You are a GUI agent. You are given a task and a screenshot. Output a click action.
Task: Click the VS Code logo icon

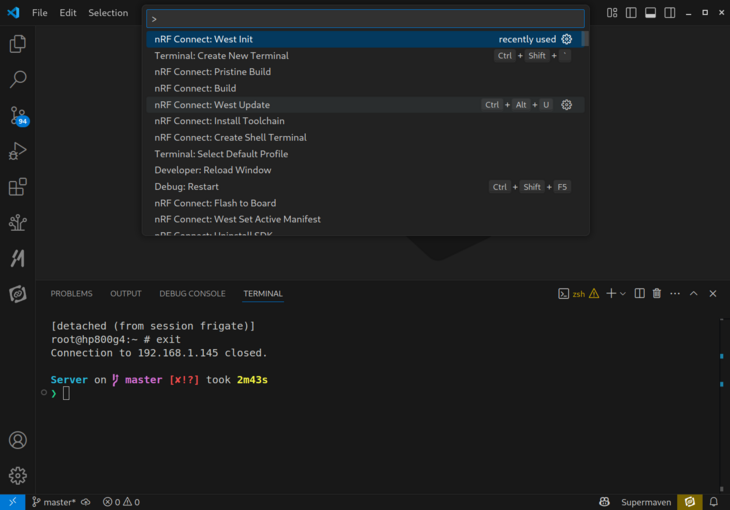click(13, 13)
